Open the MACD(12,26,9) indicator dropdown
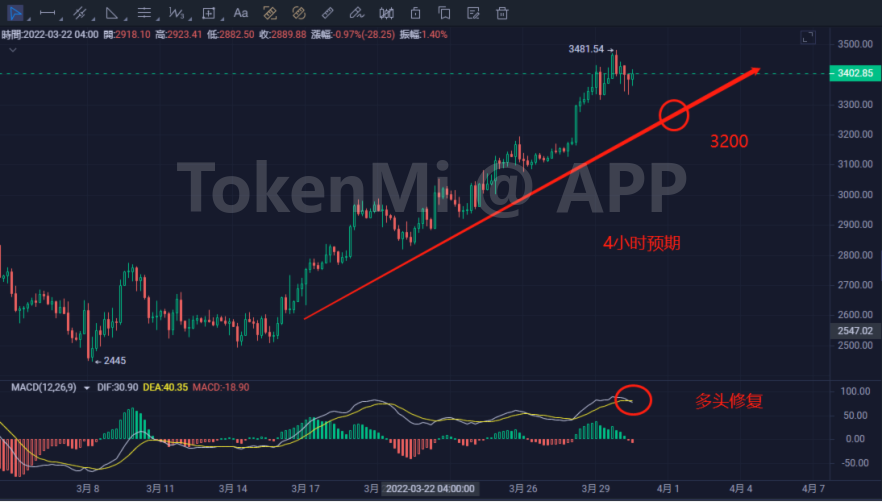Screen dimensions: 882x502 87,388
